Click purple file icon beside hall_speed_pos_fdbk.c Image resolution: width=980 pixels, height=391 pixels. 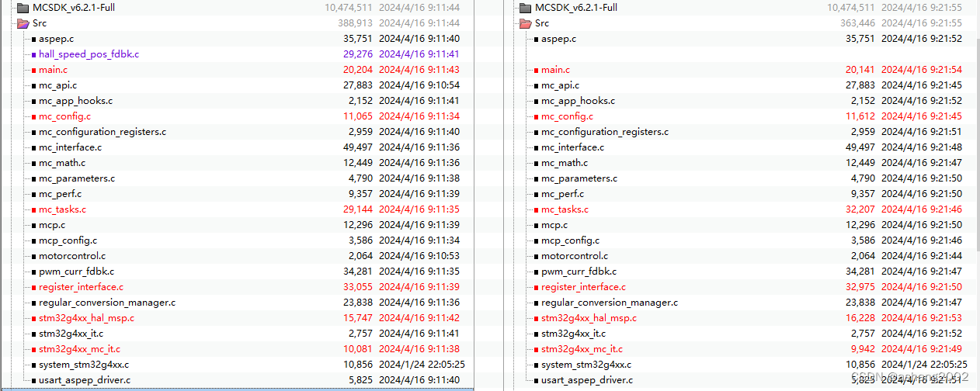33,55
